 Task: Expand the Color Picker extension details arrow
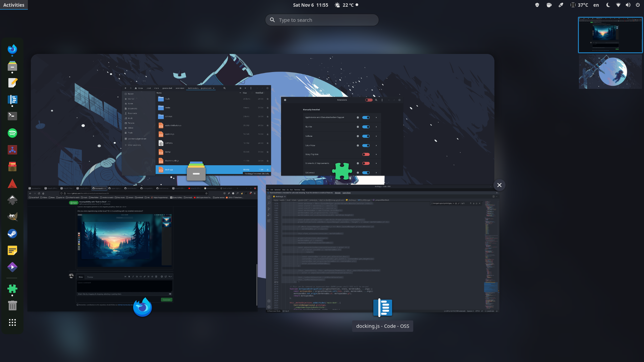(x=376, y=145)
